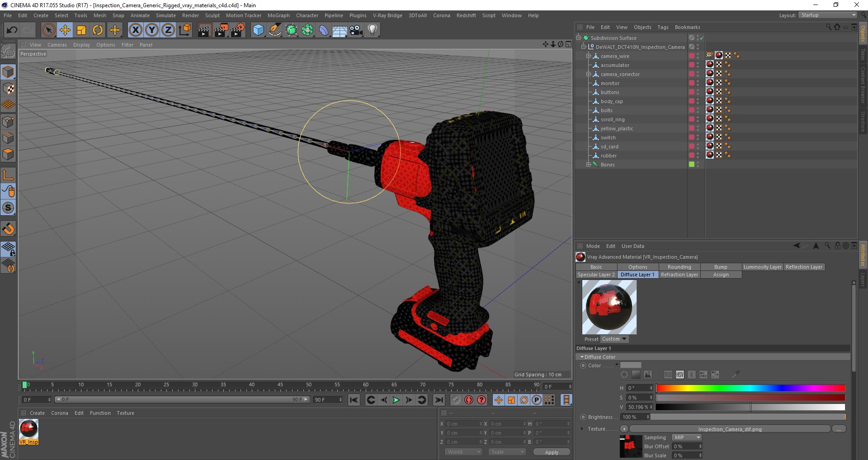Toggle visibility dots for rubber object

[x=698, y=156]
